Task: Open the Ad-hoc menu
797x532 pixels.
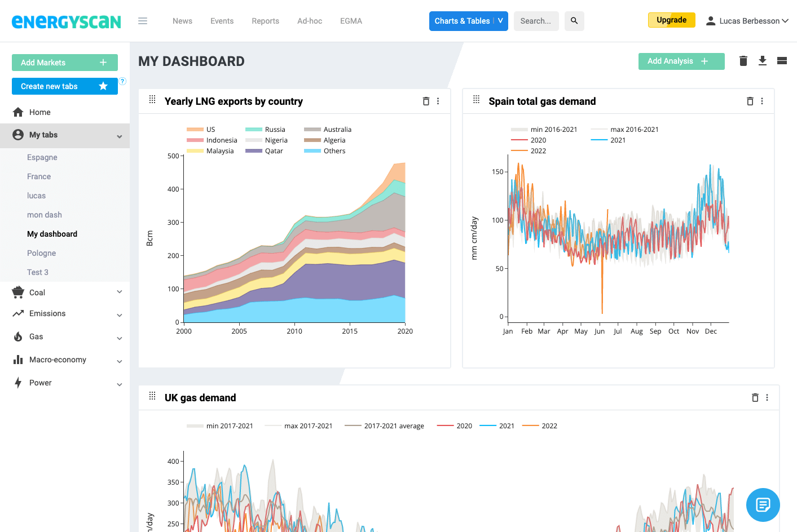Action: point(310,21)
